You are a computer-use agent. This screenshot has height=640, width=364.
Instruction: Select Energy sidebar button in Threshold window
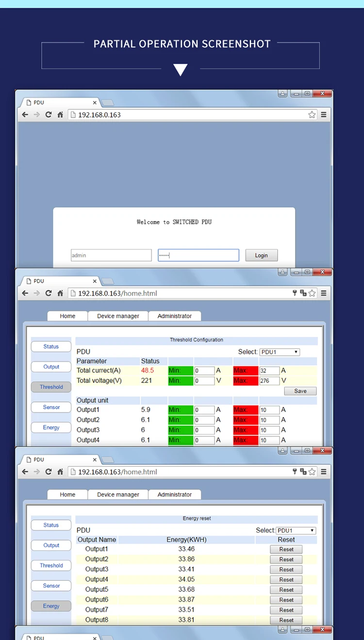coord(51,428)
